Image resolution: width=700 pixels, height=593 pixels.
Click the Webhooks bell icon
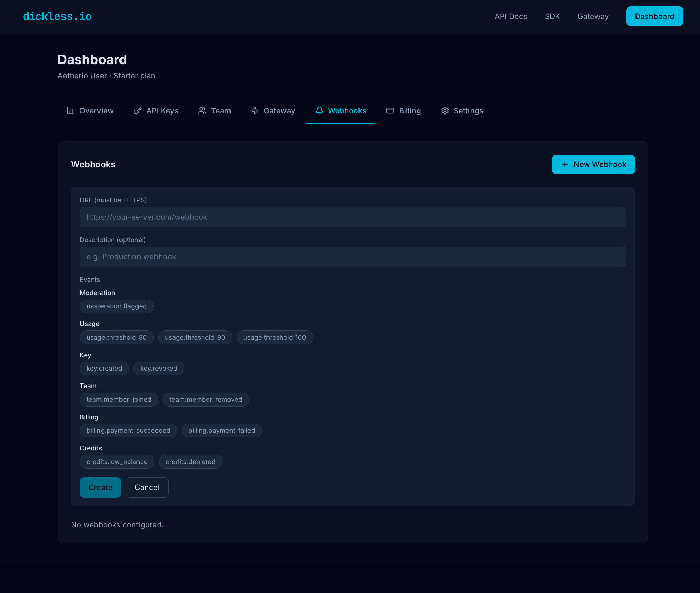point(319,111)
